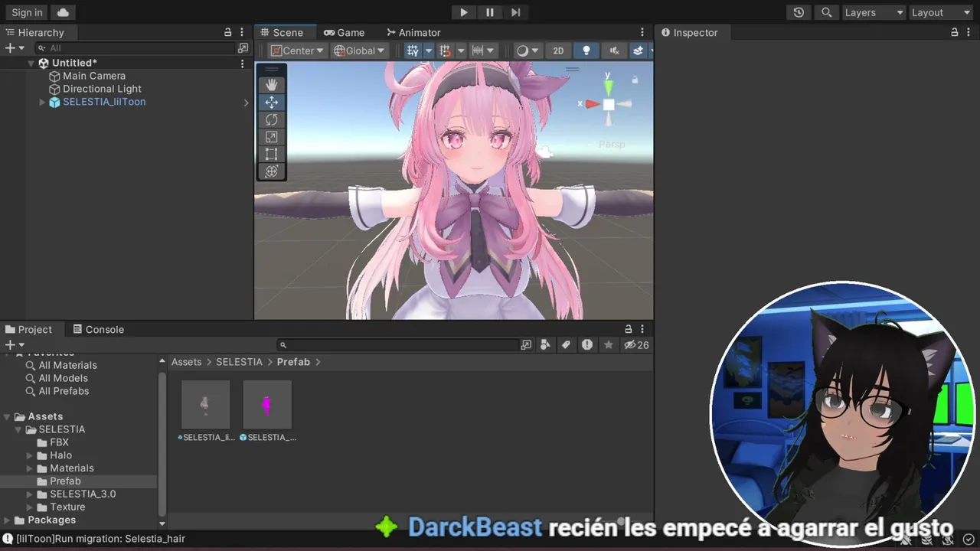Image resolution: width=980 pixels, height=551 pixels.
Task: Click the Hierarchy search-by-type picker icon
Action: pyautogui.click(x=243, y=48)
